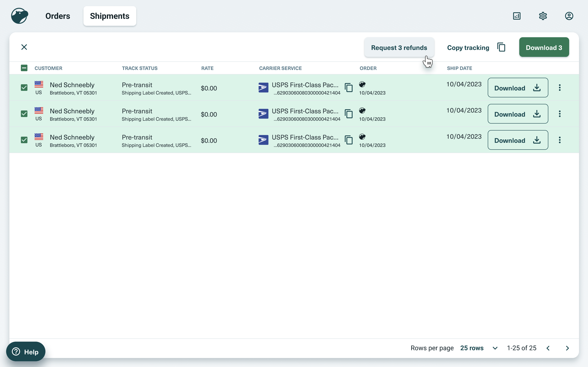The width and height of the screenshot is (588, 367).
Task: Open the Help widget
Action: (26, 351)
